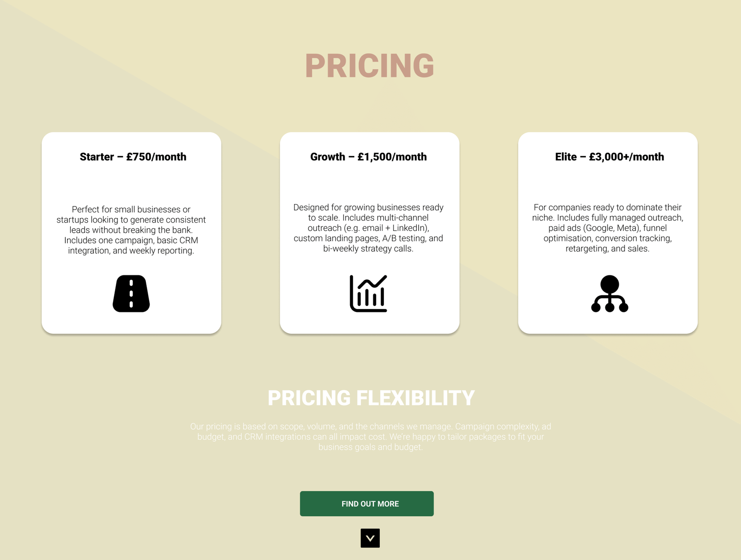The image size is (741, 560).
Task: Click the black down-chevron scroll icon
Action: point(370,538)
